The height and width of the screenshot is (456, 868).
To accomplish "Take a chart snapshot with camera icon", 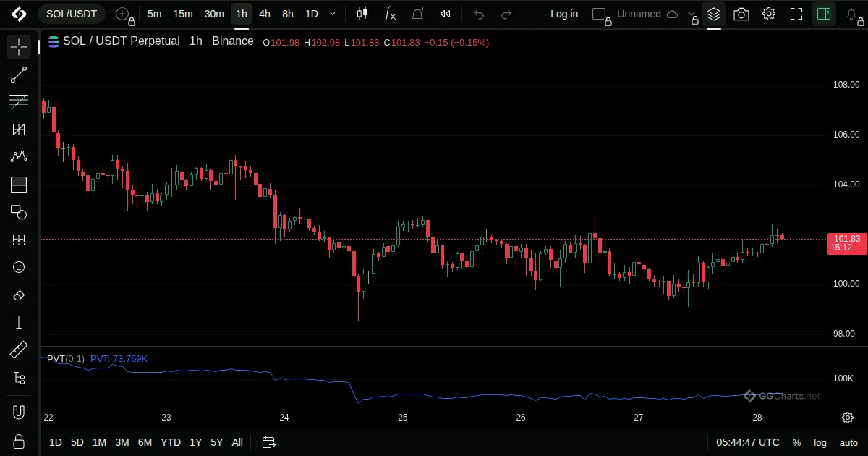I will click(x=741, y=14).
